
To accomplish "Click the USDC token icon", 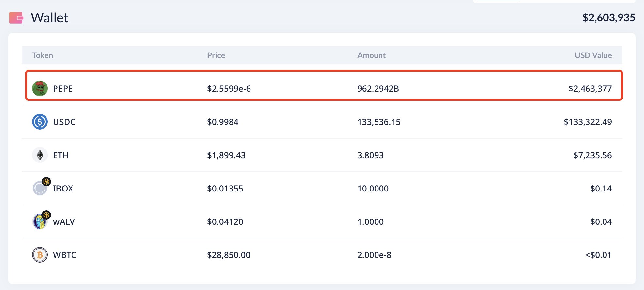I will coord(40,122).
